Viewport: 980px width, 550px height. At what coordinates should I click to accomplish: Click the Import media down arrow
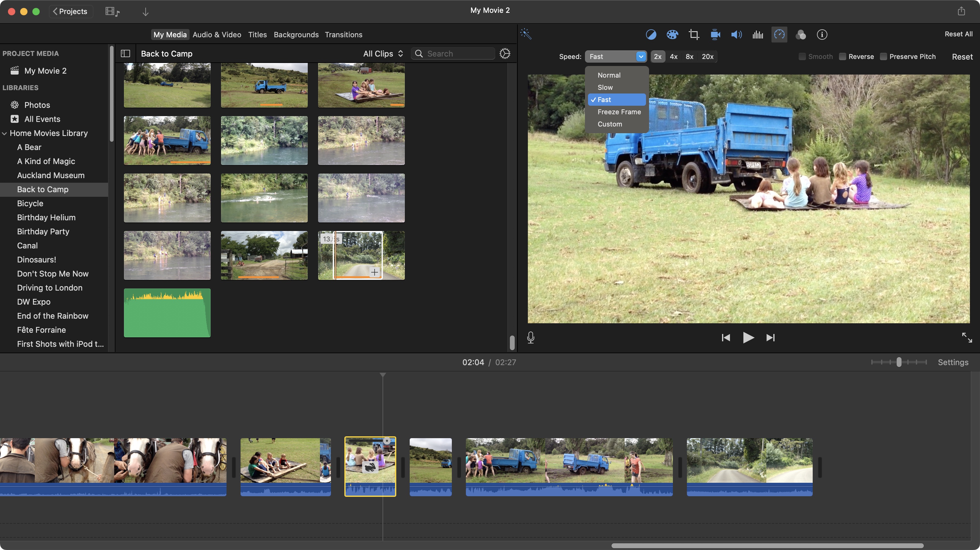[145, 12]
